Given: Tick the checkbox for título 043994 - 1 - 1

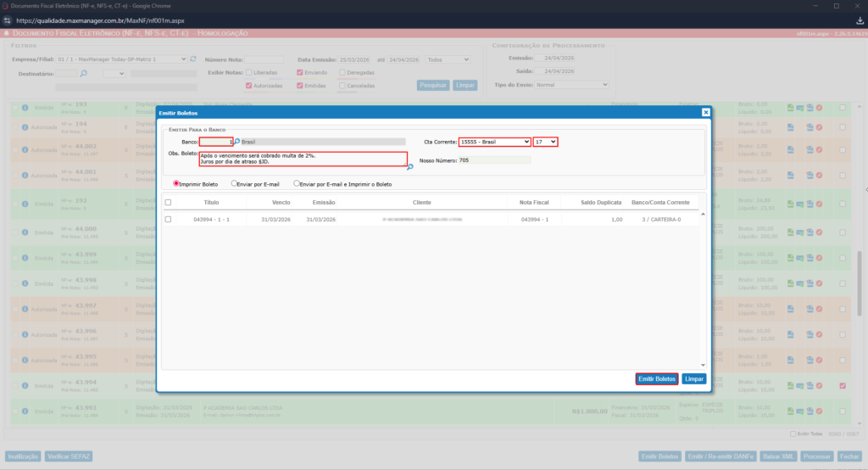Looking at the screenshot, I should point(168,219).
